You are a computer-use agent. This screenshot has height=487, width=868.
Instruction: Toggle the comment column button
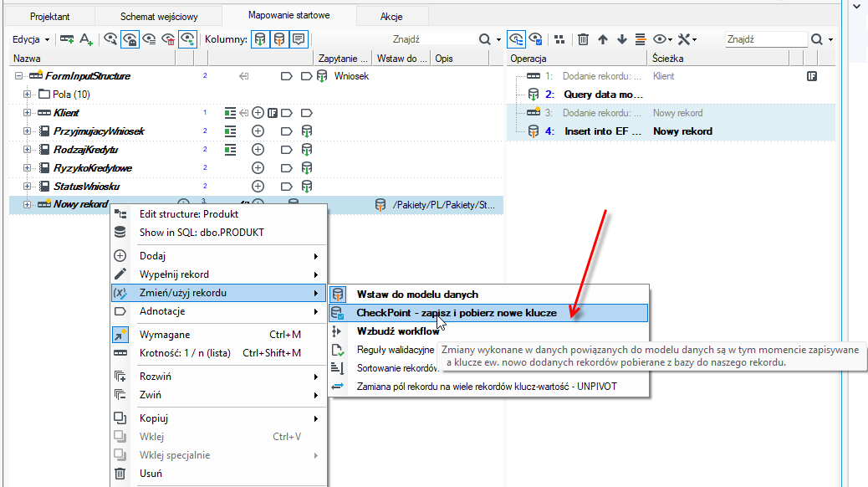[299, 39]
